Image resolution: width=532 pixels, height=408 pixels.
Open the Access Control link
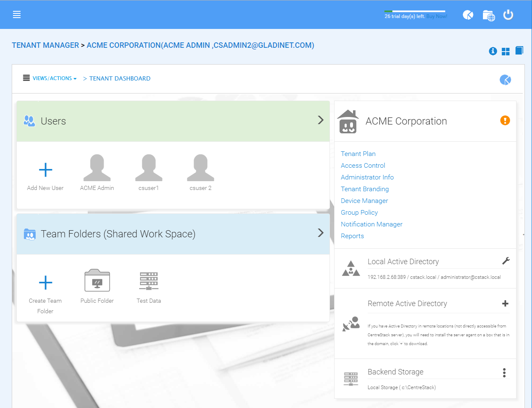click(x=363, y=166)
